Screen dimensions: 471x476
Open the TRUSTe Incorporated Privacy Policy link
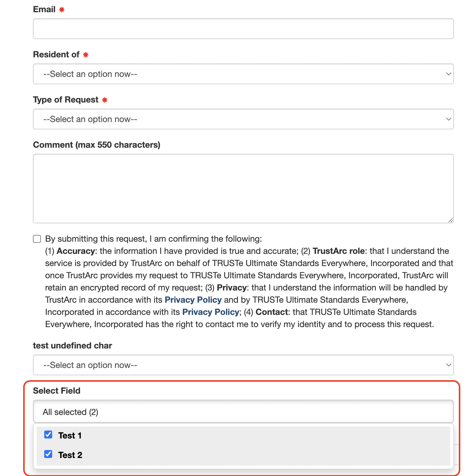coord(210,312)
